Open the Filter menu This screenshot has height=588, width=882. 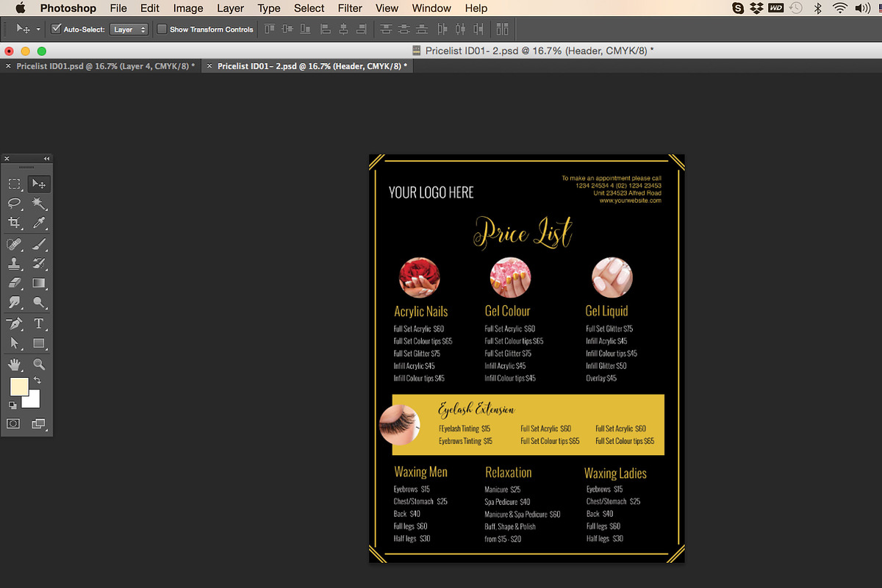pyautogui.click(x=350, y=8)
